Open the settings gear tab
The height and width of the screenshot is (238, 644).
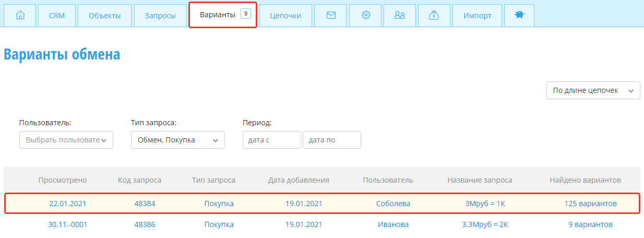click(366, 16)
